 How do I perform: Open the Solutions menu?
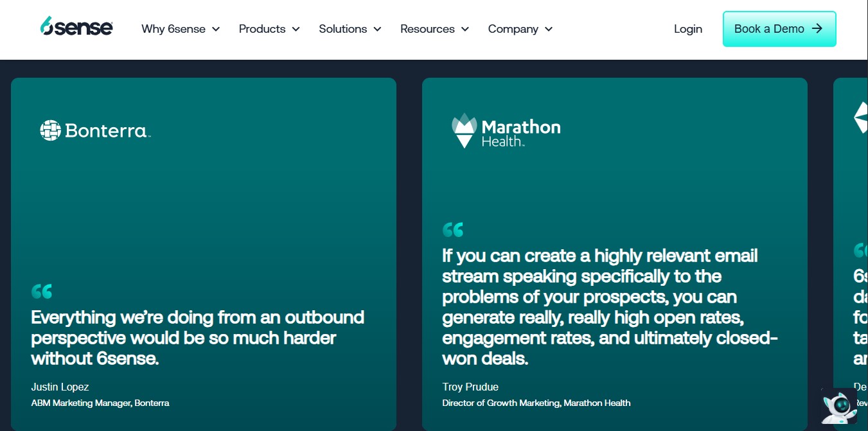[x=350, y=29]
